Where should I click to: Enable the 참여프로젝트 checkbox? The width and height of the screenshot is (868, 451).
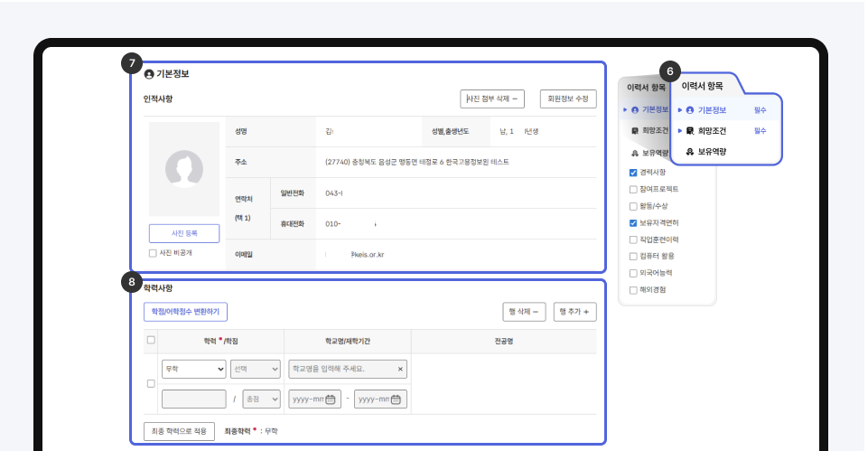[x=633, y=190]
